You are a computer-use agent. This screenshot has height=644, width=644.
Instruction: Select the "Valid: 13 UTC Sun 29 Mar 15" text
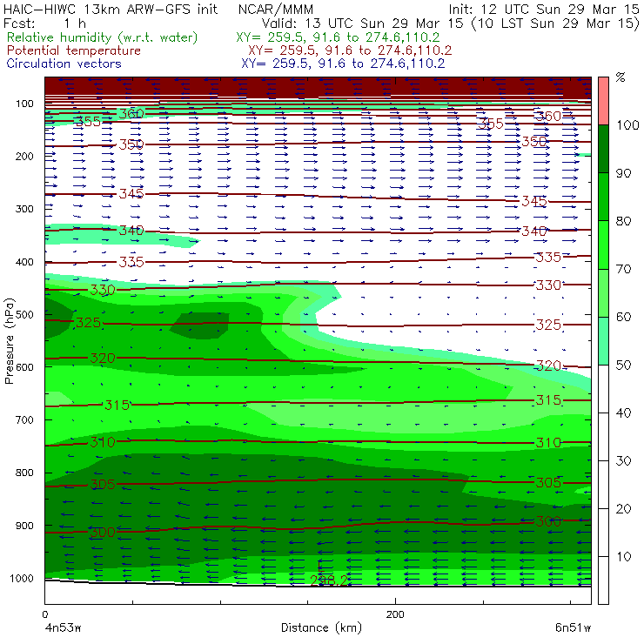pos(362,23)
